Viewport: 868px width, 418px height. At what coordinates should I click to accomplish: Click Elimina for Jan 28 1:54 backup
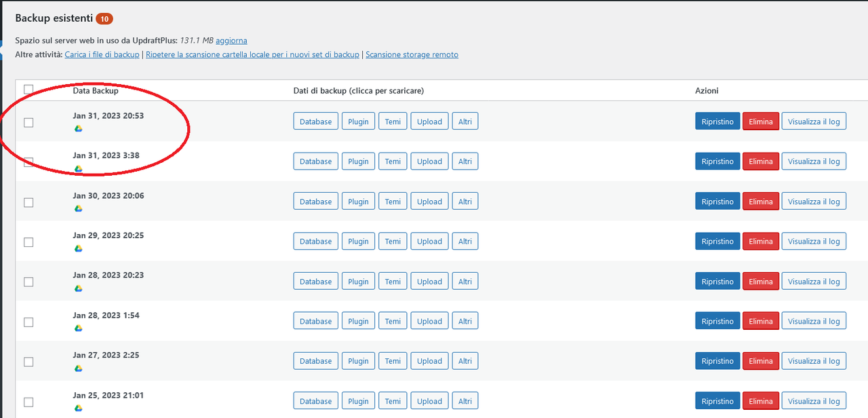(x=761, y=322)
